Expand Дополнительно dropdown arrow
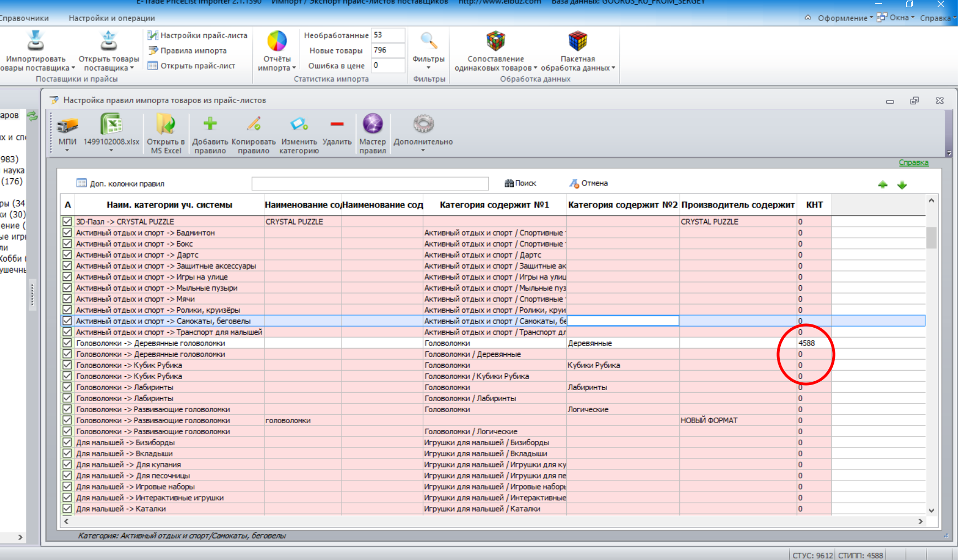The image size is (958, 560). 423,150
